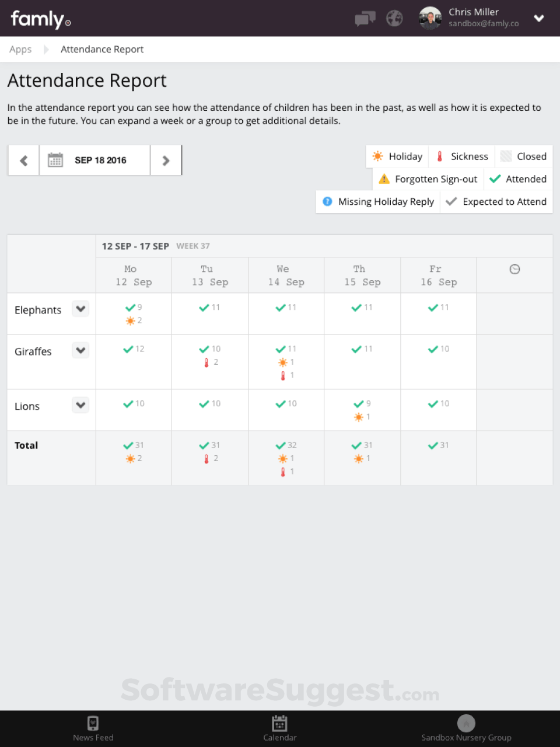Click the Sickness legend item
The height and width of the screenshot is (747, 560).
tap(462, 156)
